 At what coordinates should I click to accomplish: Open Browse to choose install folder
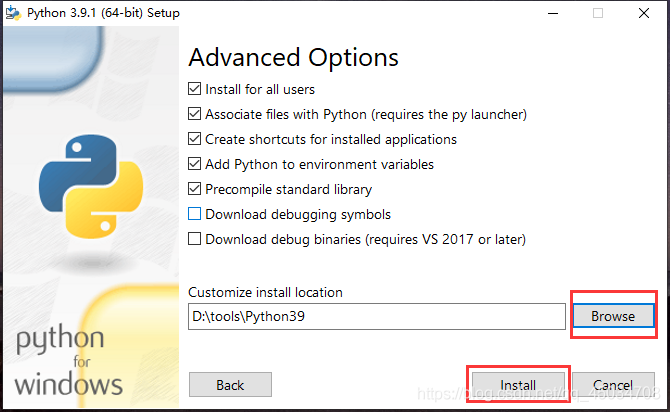point(613,316)
